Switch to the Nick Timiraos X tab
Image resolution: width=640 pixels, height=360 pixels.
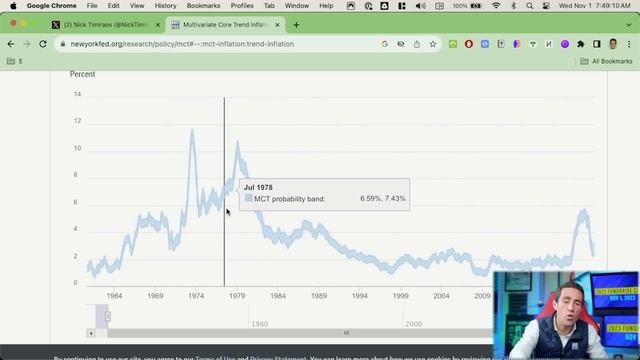point(106,25)
